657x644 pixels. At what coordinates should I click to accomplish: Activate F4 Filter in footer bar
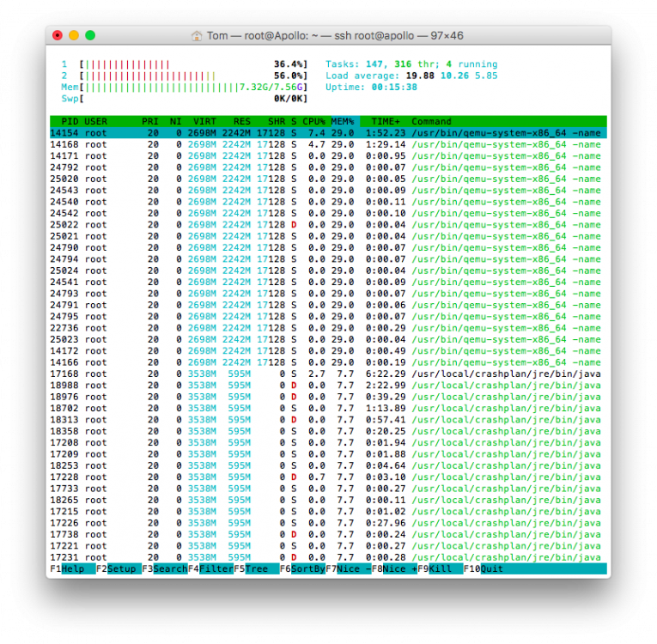coord(210,568)
